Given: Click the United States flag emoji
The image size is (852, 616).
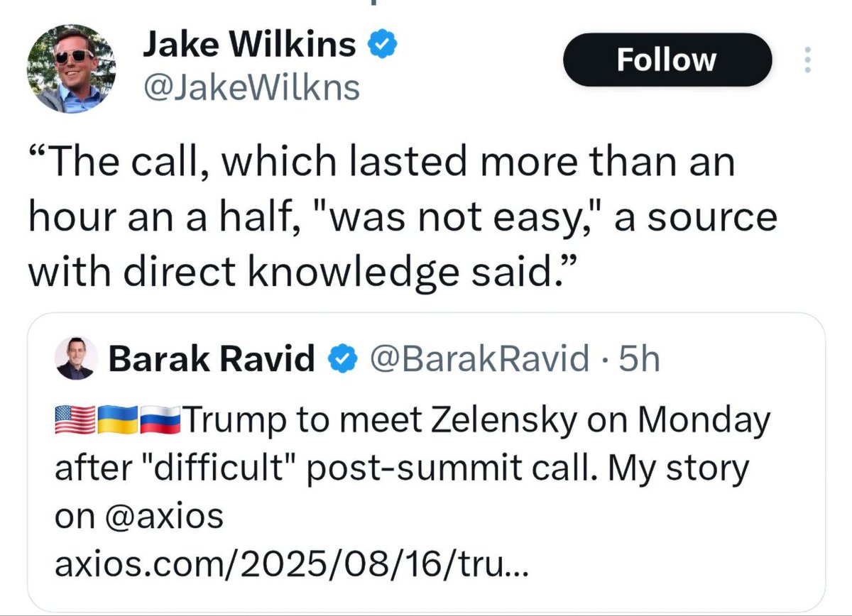Looking at the screenshot, I should [x=74, y=422].
